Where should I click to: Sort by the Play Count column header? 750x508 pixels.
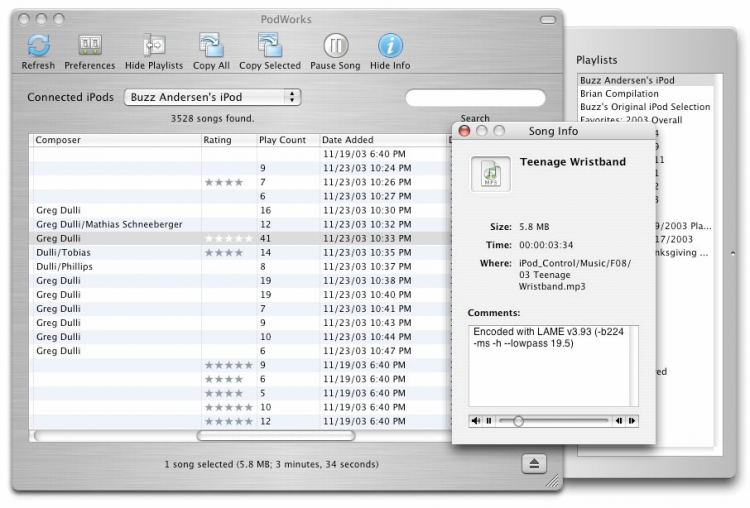(x=288, y=140)
